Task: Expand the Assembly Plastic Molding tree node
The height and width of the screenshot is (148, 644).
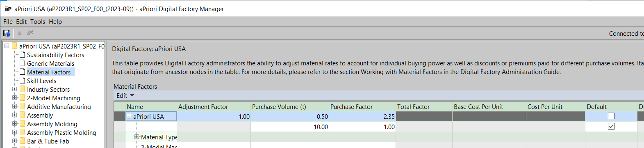Action: (15, 132)
